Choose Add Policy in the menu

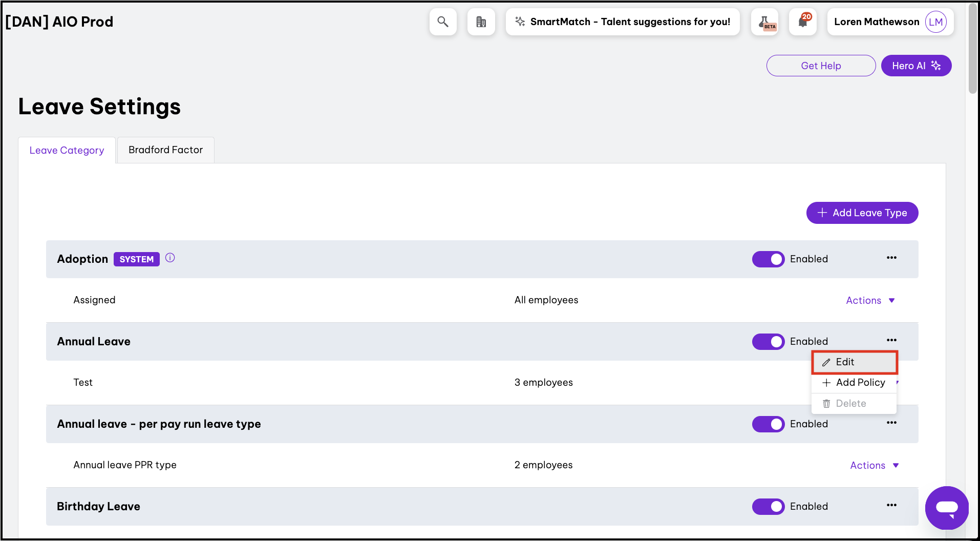coord(854,383)
